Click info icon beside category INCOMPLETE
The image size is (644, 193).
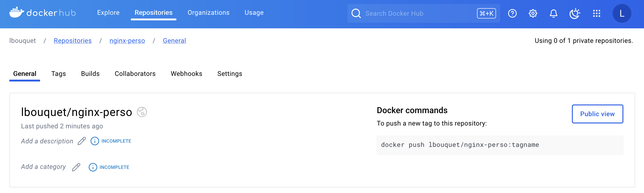tap(93, 167)
